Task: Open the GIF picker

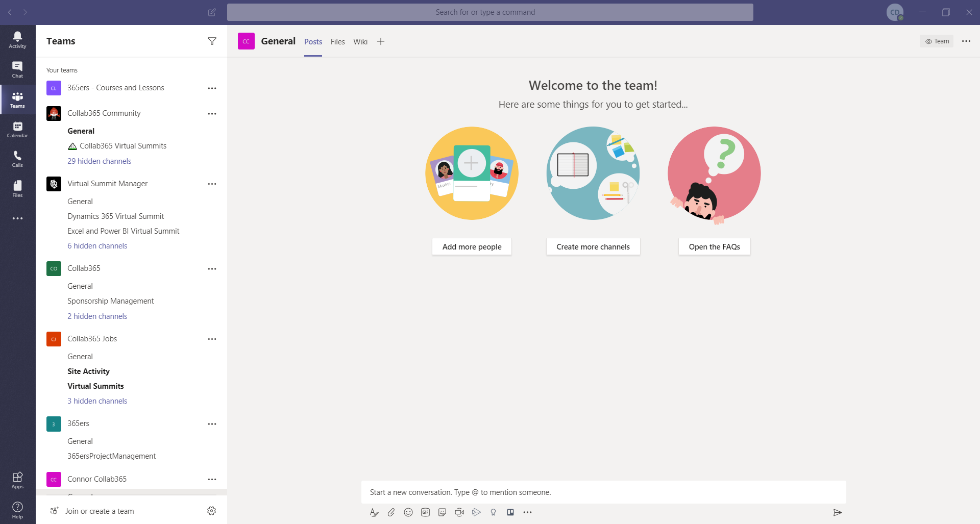Action: tap(425, 512)
